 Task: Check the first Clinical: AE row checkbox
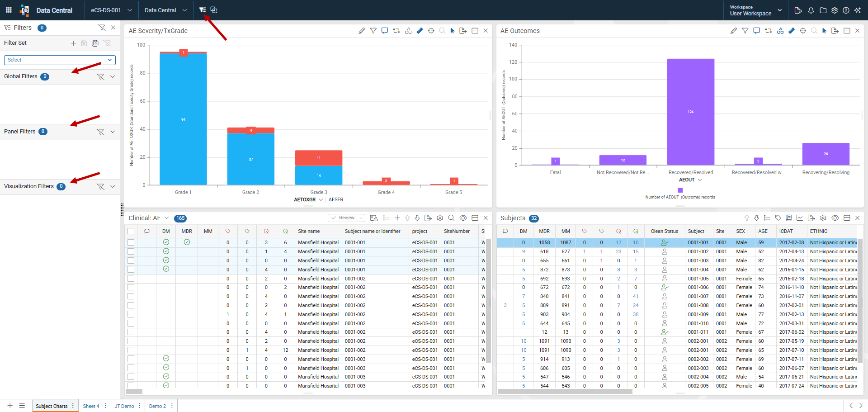pyautogui.click(x=131, y=242)
